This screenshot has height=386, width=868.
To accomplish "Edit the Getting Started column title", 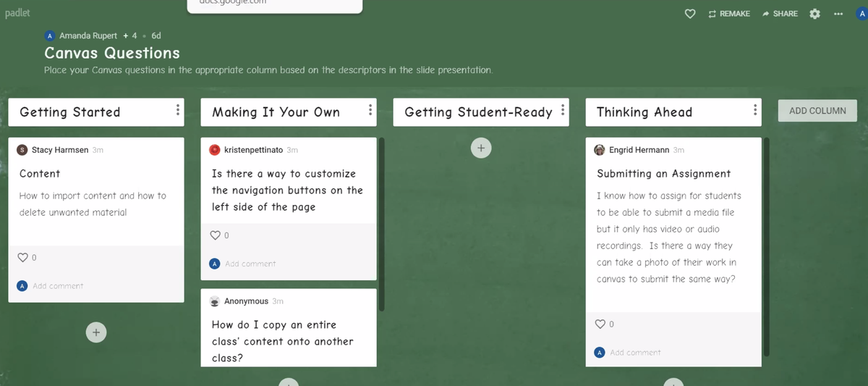I will pyautogui.click(x=70, y=112).
